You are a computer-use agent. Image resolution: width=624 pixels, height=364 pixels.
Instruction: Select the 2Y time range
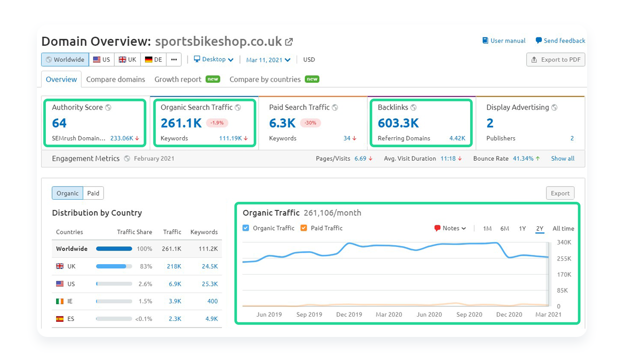[x=540, y=229]
